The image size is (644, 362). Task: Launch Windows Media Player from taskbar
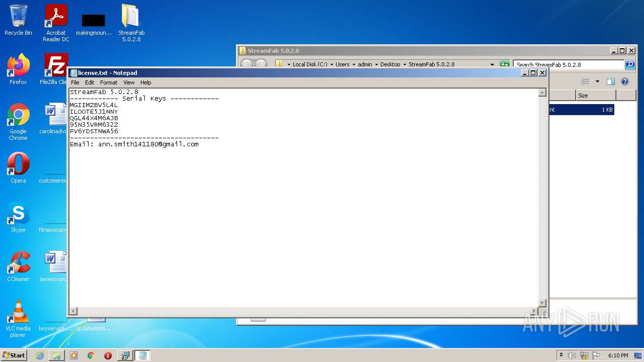pyautogui.click(x=74, y=355)
